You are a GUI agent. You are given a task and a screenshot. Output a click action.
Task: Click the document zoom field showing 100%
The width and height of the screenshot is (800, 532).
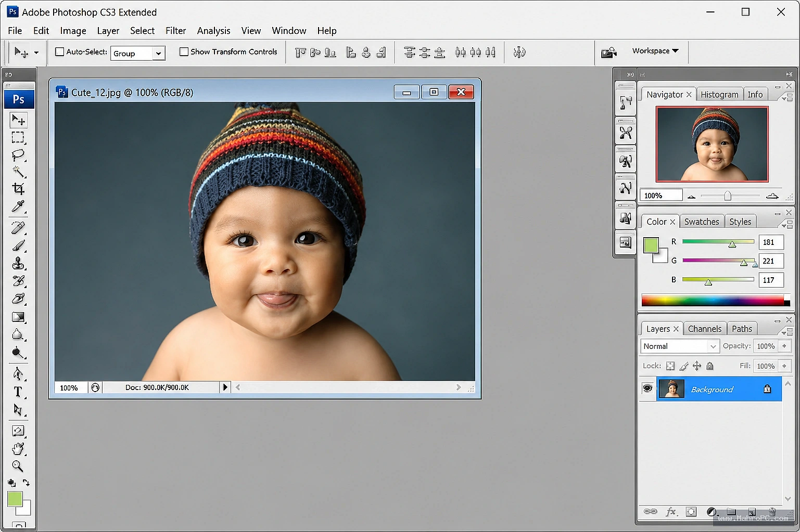(x=70, y=387)
